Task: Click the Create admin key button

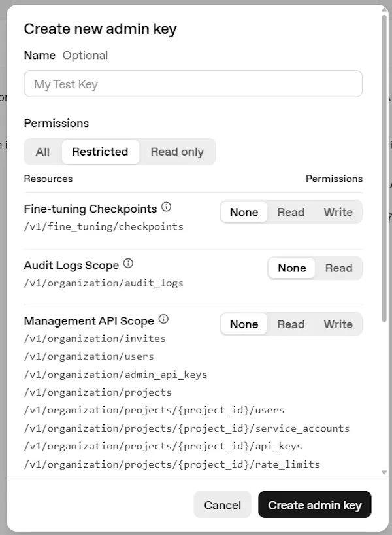Action: click(315, 505)
